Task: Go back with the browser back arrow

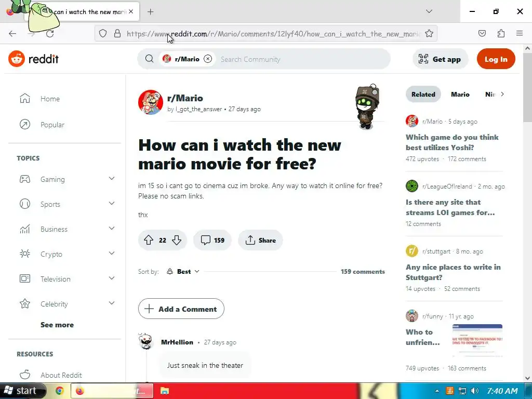Action: [x=12, y=33]
